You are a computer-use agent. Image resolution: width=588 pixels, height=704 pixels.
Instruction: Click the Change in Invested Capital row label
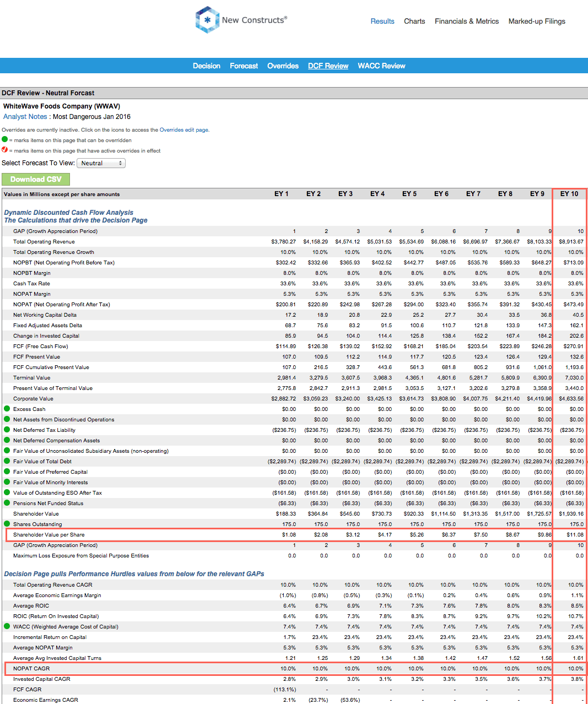coord(46,335)
